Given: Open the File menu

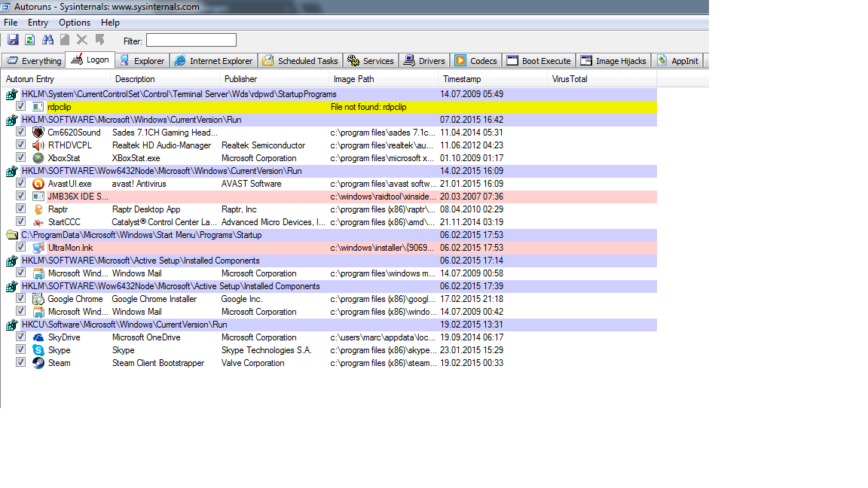Looking at the screenshot, I should point(11,23).
